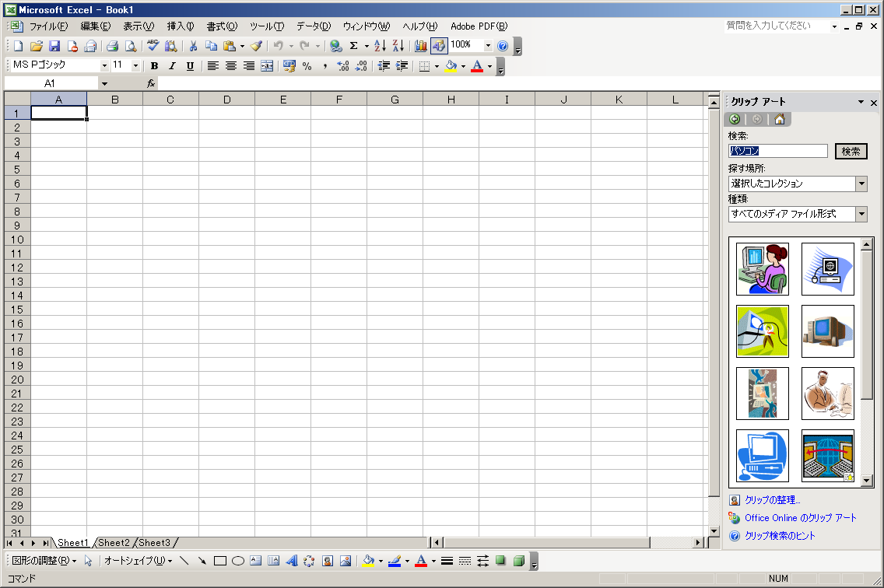Select the Format Painter brush icon
This screenshot has width=884, height=588.
[256, 46]
